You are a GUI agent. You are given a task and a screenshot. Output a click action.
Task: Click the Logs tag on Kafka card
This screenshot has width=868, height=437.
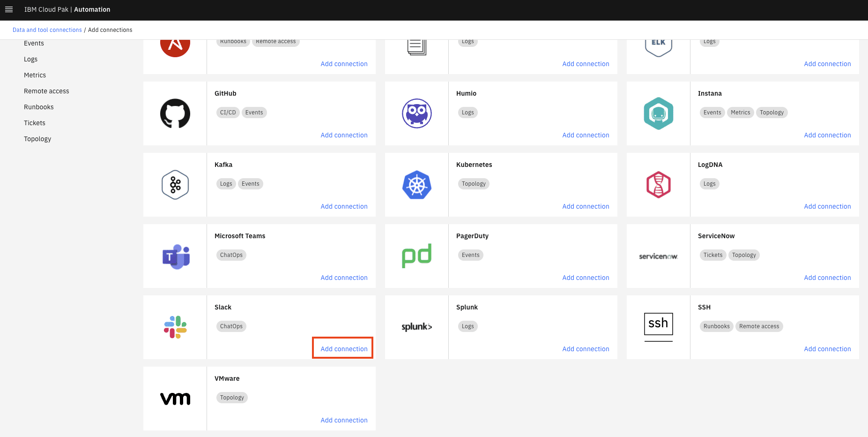226,184
